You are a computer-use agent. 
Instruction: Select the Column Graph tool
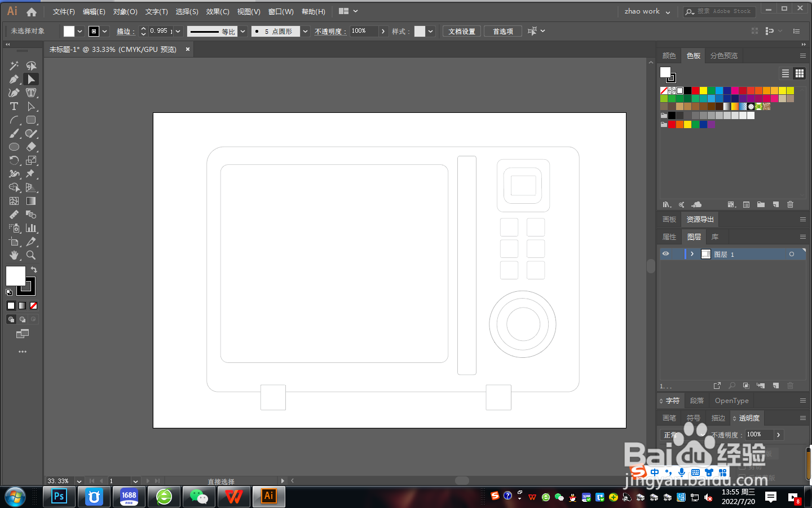(31, 229)
